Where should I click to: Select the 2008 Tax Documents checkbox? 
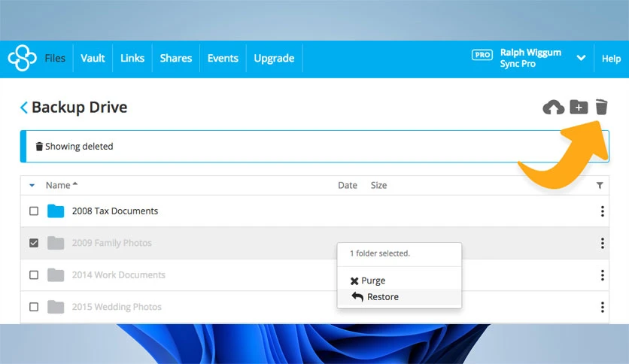[34, 211]
